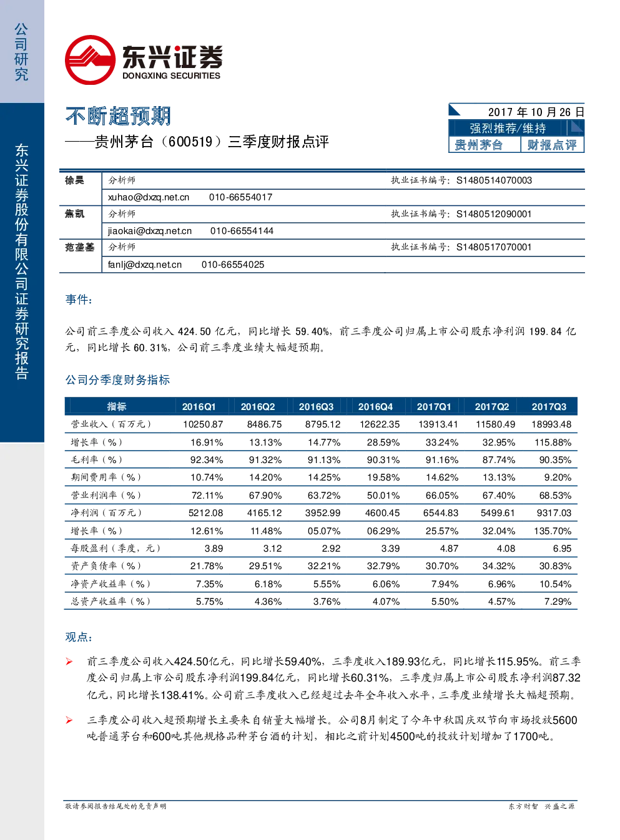Click operating margin value 68.53%

(x=555, y=496)
